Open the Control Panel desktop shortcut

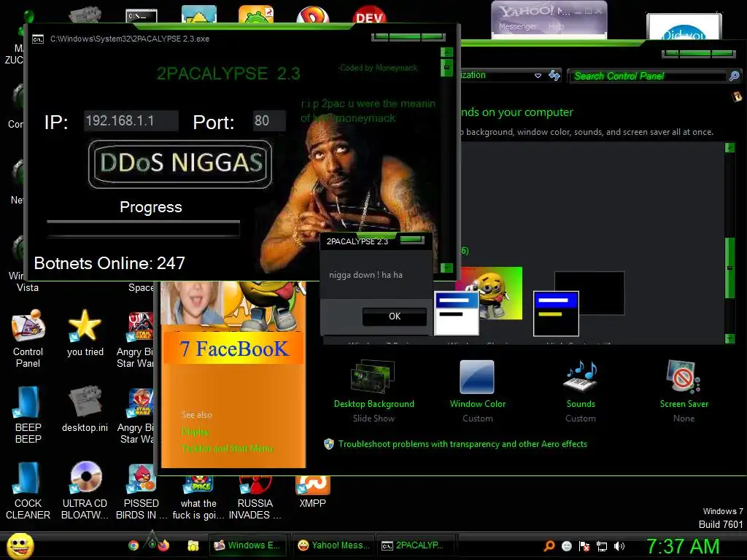(28, 338)
